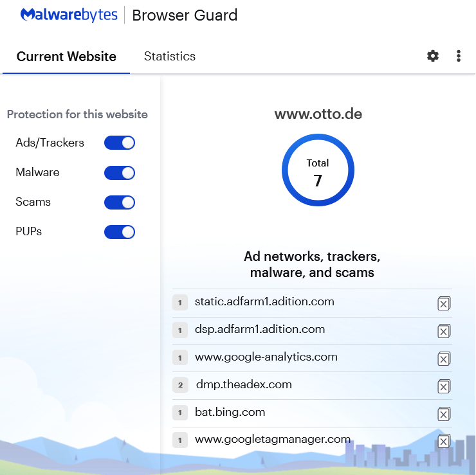Unblock static.adfarm1.adition.com with its X icon
476x475 pixels.
point(444,303)
